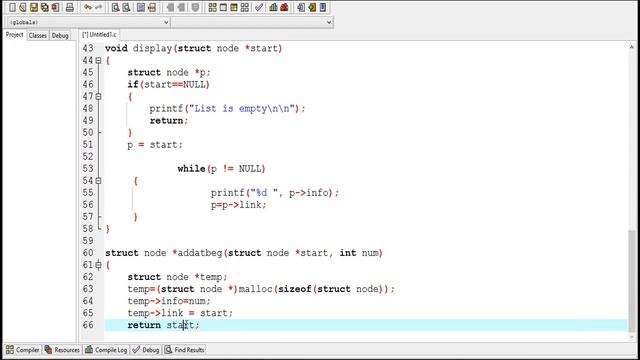Click the Syntax Check checkmark icon
The height and width of the screenshot is (360, 640).
(258, 7)
